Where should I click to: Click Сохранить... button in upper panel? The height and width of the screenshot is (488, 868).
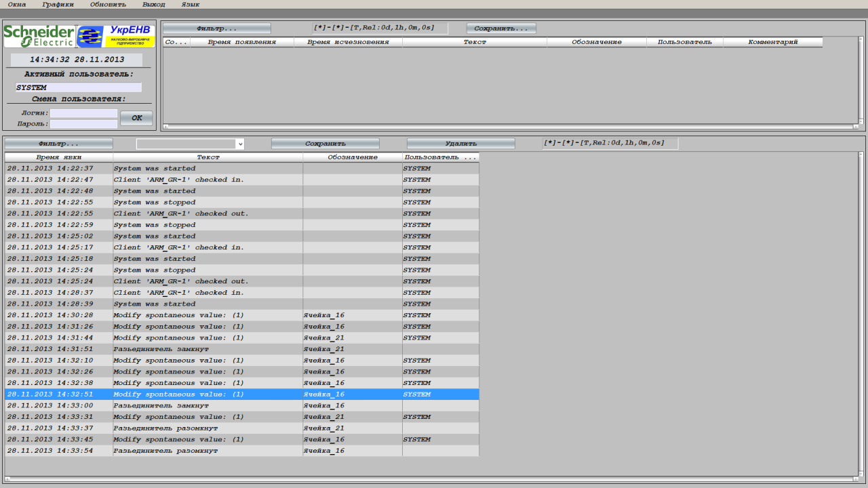point(501,28)
